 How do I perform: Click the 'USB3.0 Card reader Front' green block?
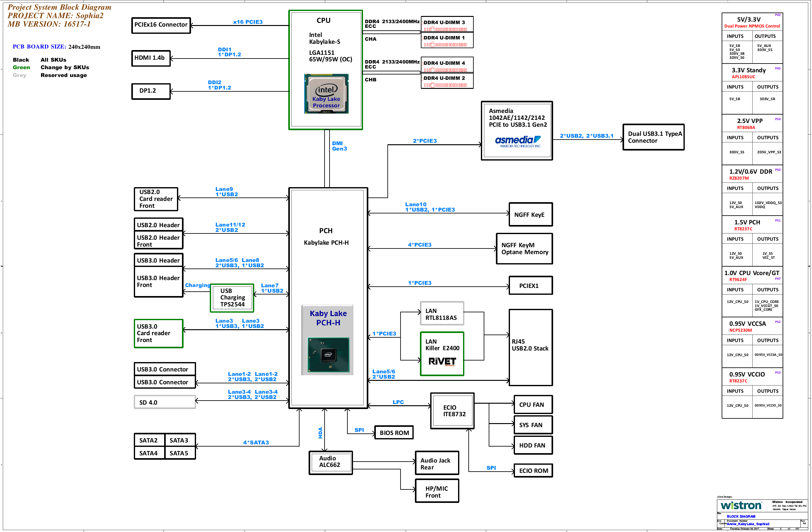point(159,334)
